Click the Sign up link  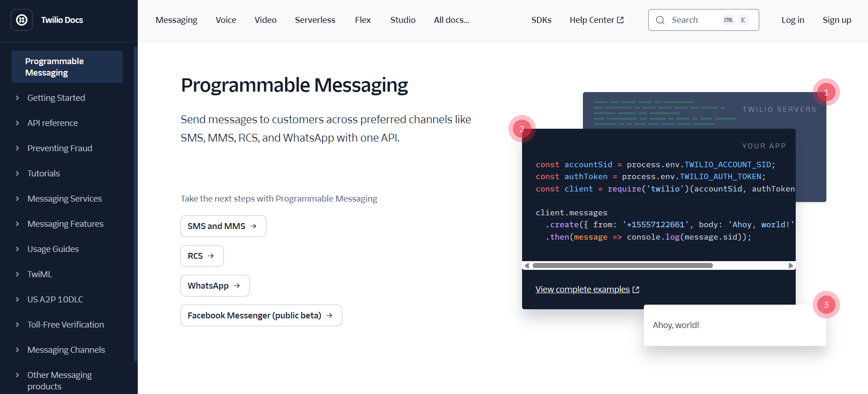point(837,20)
